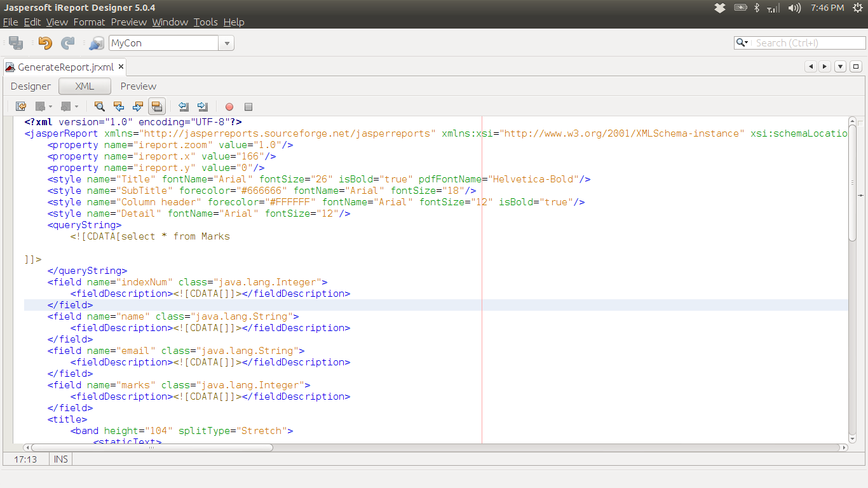Screen dimensions: 868x488
Task: Stop macro recording with the square icon
Action: click(x=248, y=107)
